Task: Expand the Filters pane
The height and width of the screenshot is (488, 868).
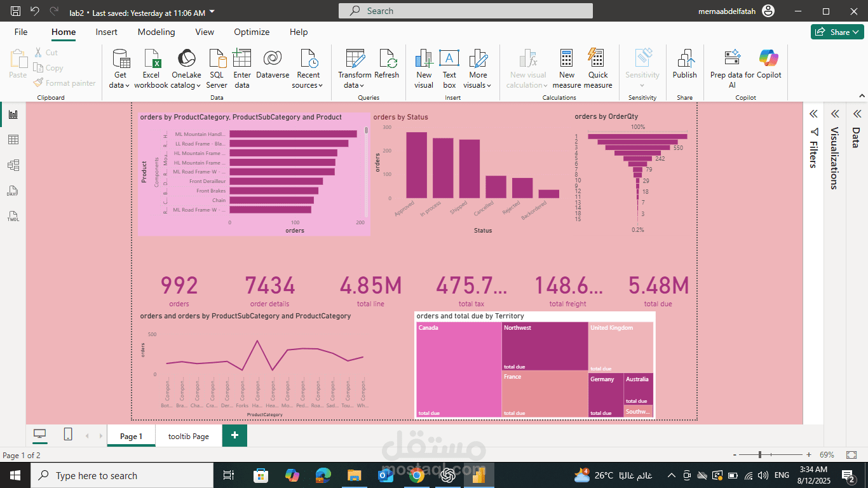Action: click(813, 114)
